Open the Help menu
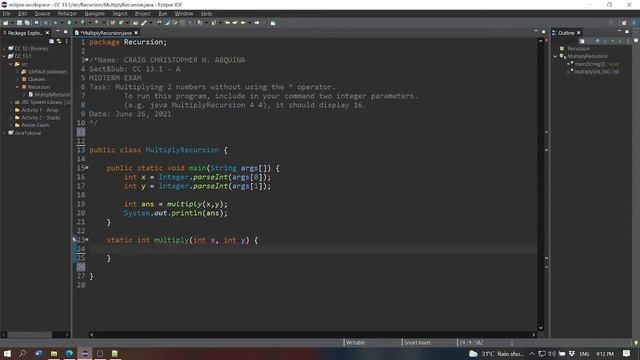This screenshot has width=640, height=360. click(x=207, y=13)
